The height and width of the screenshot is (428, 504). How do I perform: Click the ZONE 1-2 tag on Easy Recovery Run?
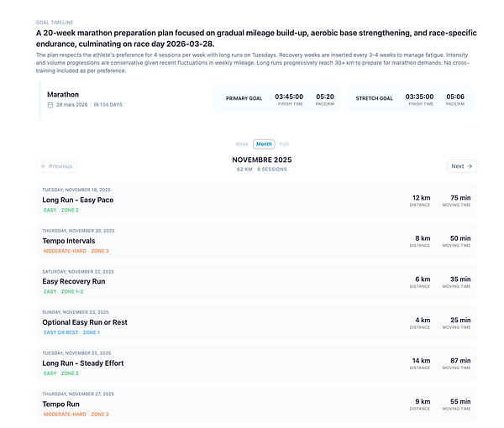pos(72,291)
